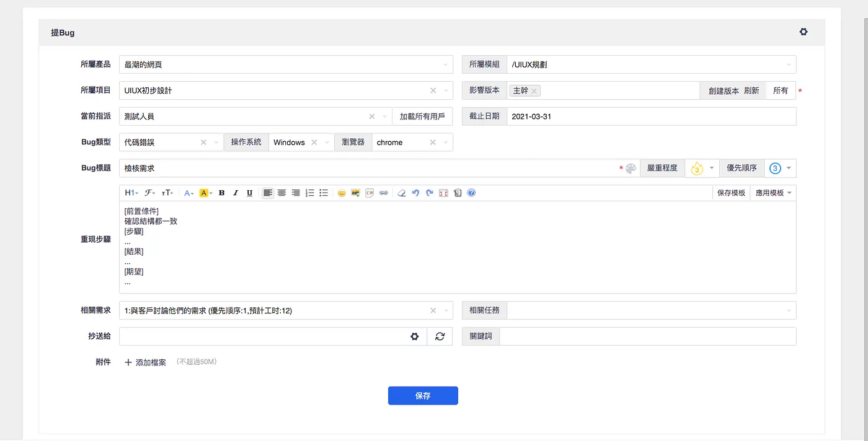Click gear icon in 抄送給 field
The height and width of the screenshot is (441, 868).
415,336
